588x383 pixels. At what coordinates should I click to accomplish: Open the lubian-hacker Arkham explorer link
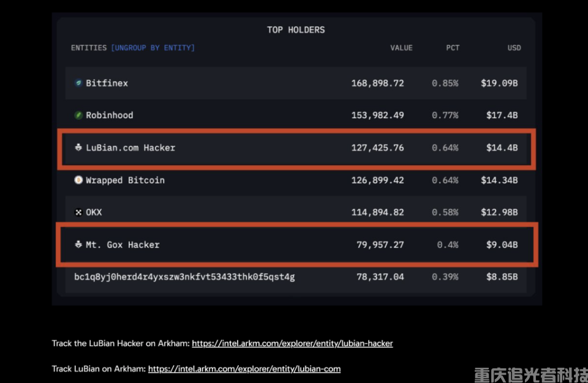click(x=292, y=343)
